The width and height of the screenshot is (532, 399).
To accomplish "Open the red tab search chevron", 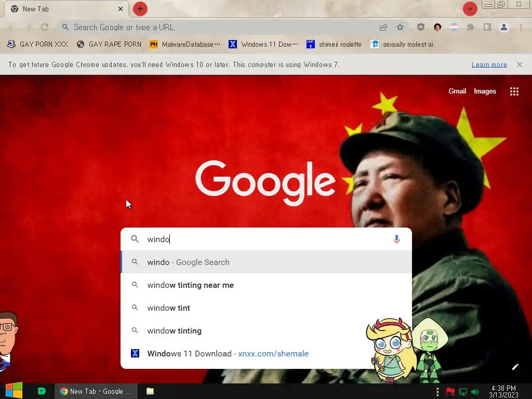I will (470, 9).
